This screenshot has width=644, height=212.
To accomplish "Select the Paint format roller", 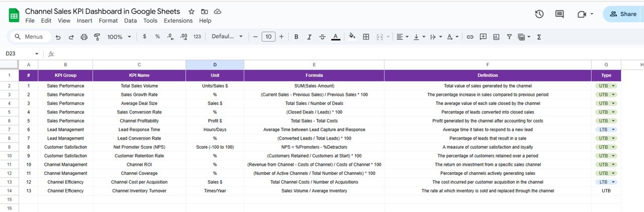I will pyautogui.click(x=97, y=37).
